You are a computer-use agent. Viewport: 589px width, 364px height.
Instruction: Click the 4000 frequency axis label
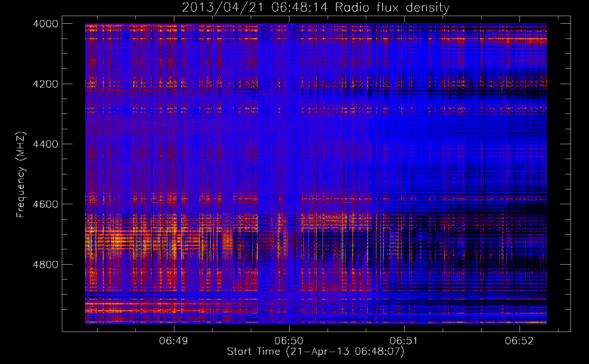(x=45, y=24)
